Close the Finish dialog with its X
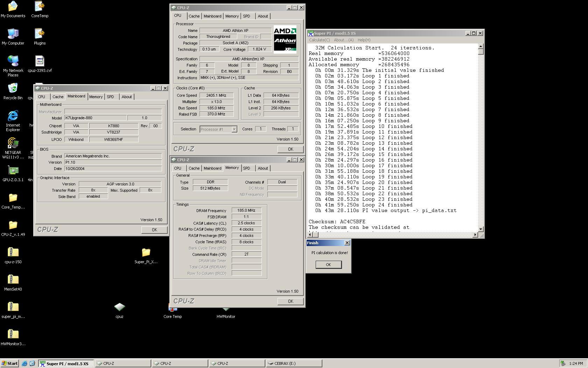Screen dimensions: 588x368 pyautogui.click(x=347, y=243)
